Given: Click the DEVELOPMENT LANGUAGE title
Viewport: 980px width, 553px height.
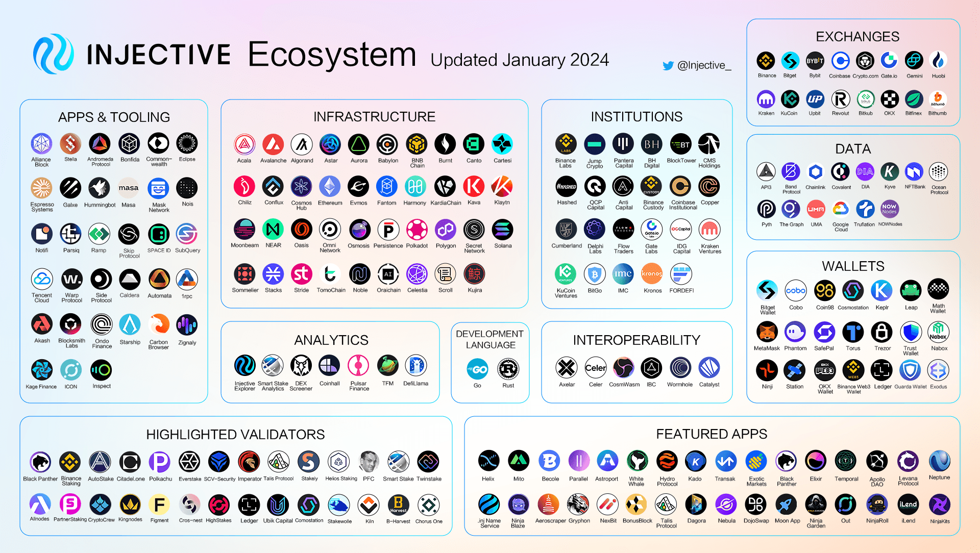Looking at the screenshot, I should pos(490,339).
